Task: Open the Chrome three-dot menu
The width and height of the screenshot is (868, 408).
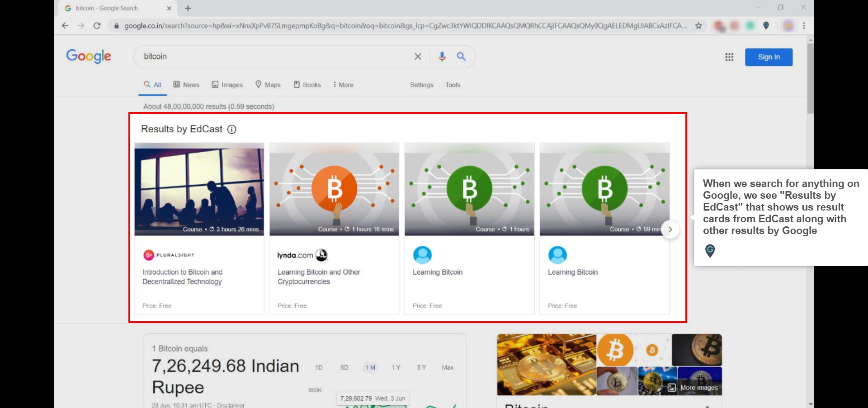Action: coord(804,26)
